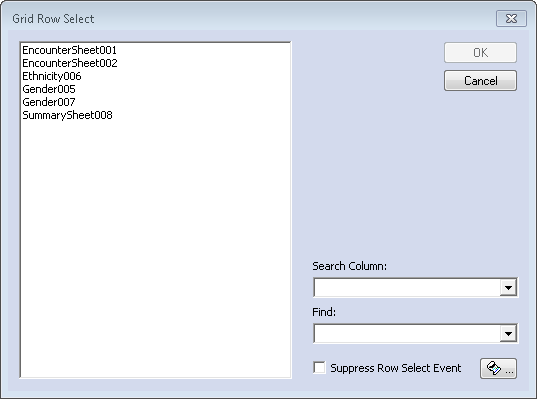537x399 pixels.
Task: Open the script icon button with ellipsis
Action: (x=498, y=369)
